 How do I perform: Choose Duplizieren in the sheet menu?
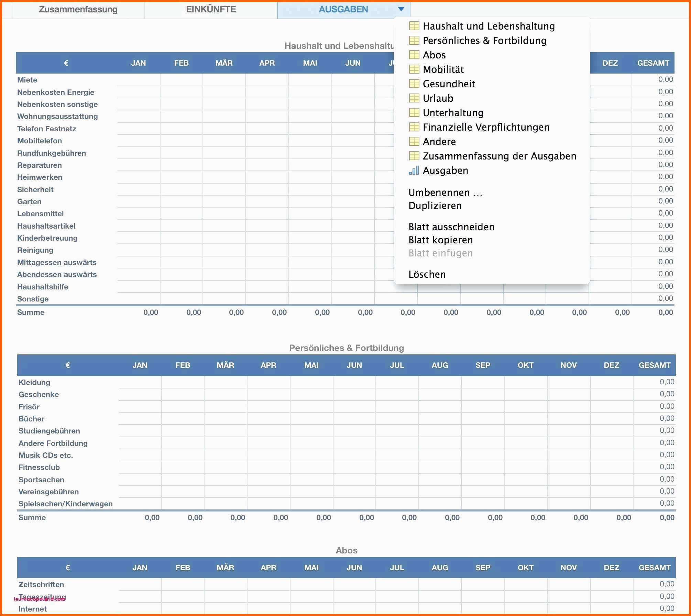[435, 206]
